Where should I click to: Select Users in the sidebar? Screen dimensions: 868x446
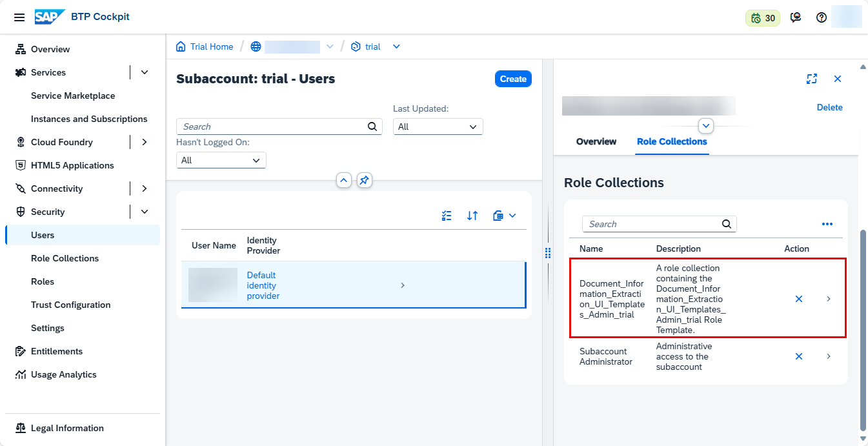(x=83, y=235)
